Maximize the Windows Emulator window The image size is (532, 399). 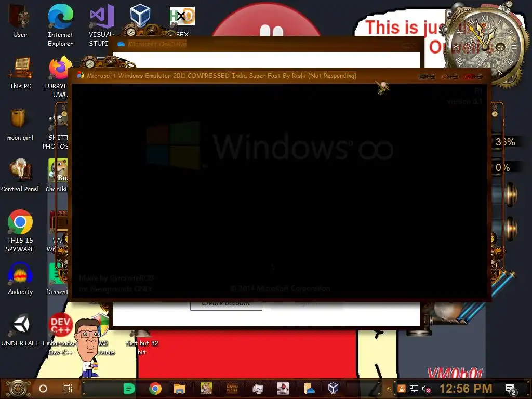tap(450, 77)
